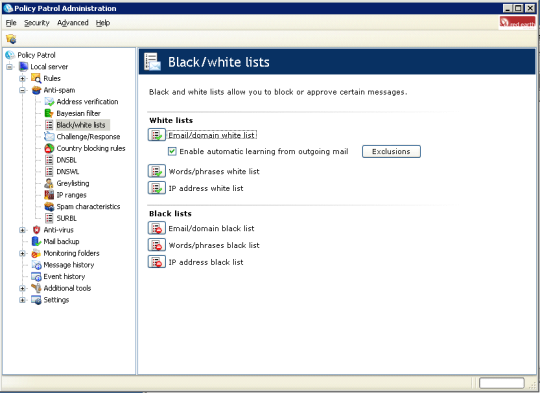
Task: Click the SURBL list icon
Action: (49, 218)
